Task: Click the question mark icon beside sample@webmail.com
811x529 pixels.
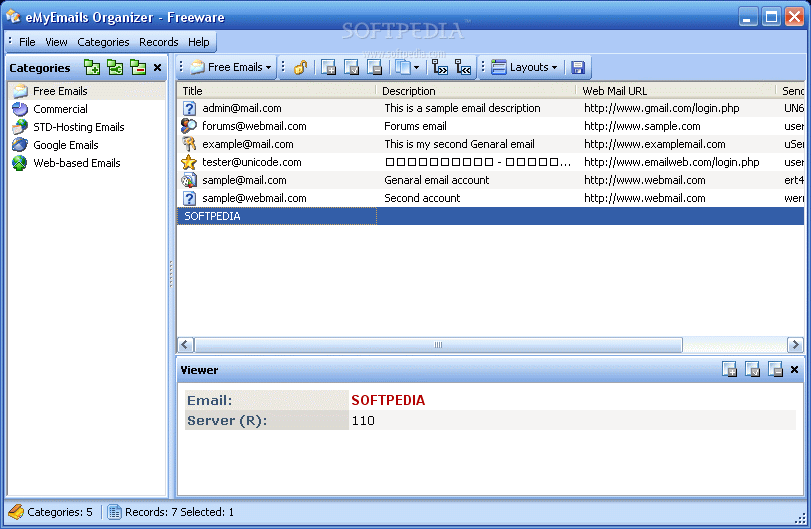Action: tap(189, 198)
